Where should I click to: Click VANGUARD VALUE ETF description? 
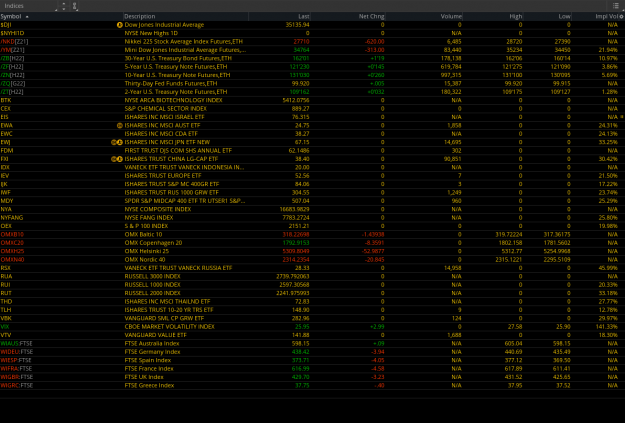coord(155,335)
